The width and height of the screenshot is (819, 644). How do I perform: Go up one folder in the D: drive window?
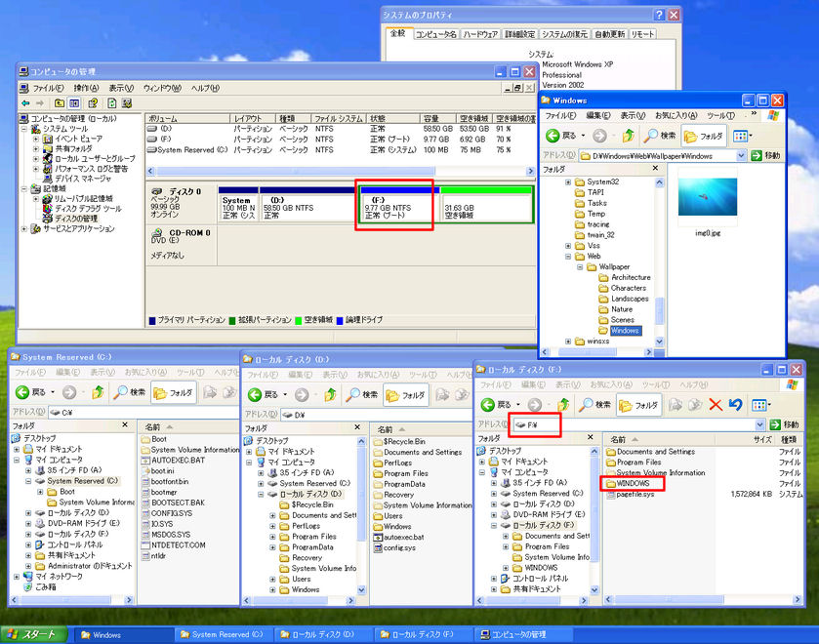click(330, 395)
